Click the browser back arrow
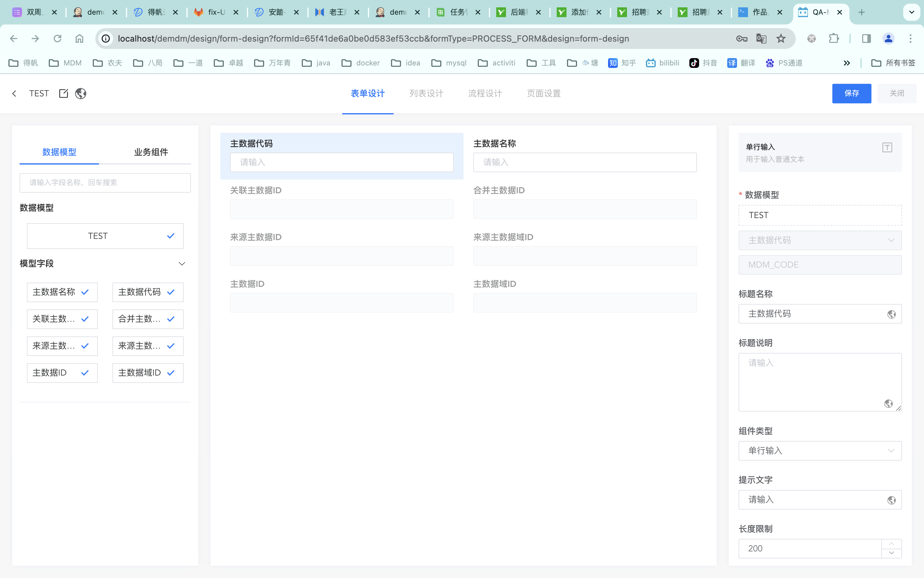This screenshot has width=924, height=578. coord(14,39)
